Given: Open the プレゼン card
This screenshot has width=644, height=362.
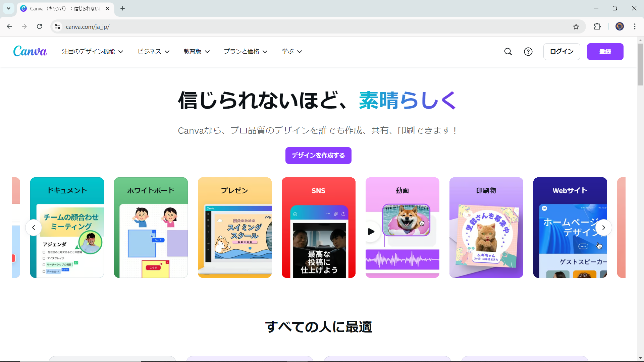Looking at the screenshot, I should (x=235, y=228).
